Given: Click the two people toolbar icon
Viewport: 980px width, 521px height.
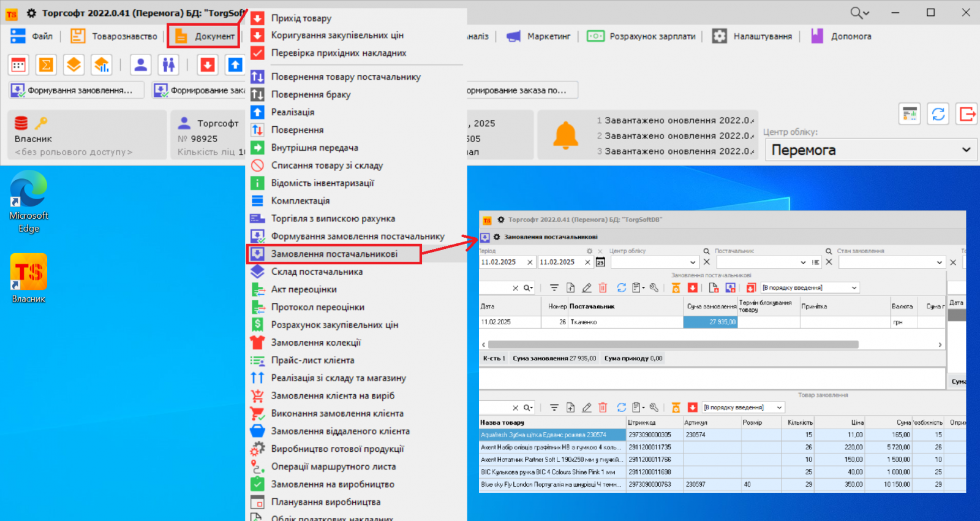Looking at the screenshot, I should coord(168,64).
